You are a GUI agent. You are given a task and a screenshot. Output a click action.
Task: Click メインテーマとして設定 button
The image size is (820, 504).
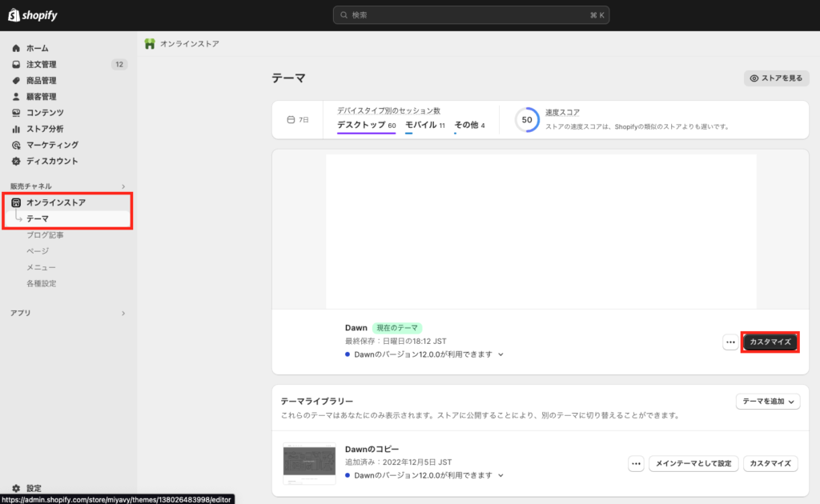pos(693,463)
